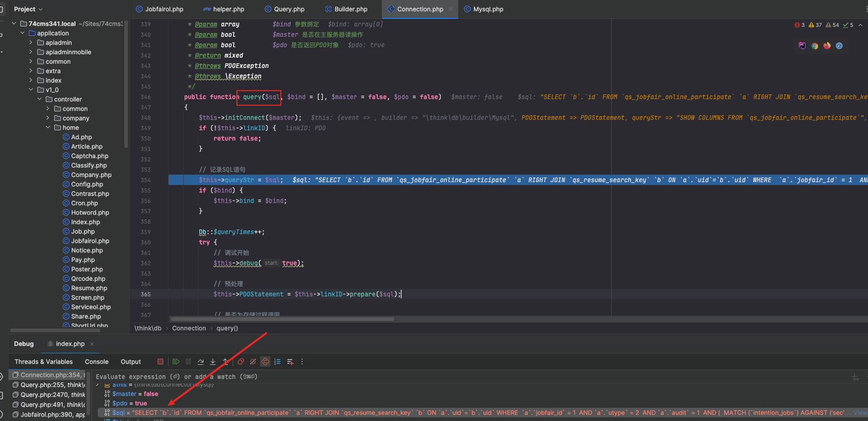This screenshot has width=868, height=421.
Task: Open file in Chrome browser
Action: (x=815, y=46)
